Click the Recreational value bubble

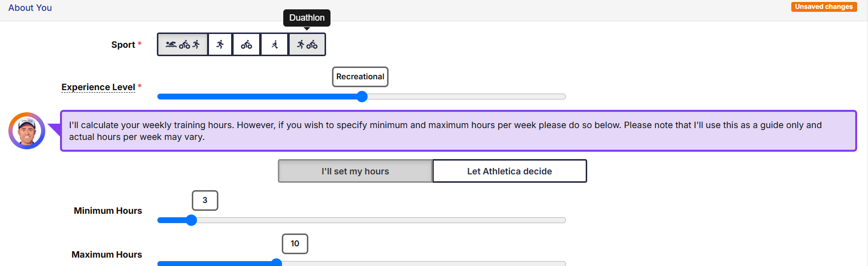360,77
